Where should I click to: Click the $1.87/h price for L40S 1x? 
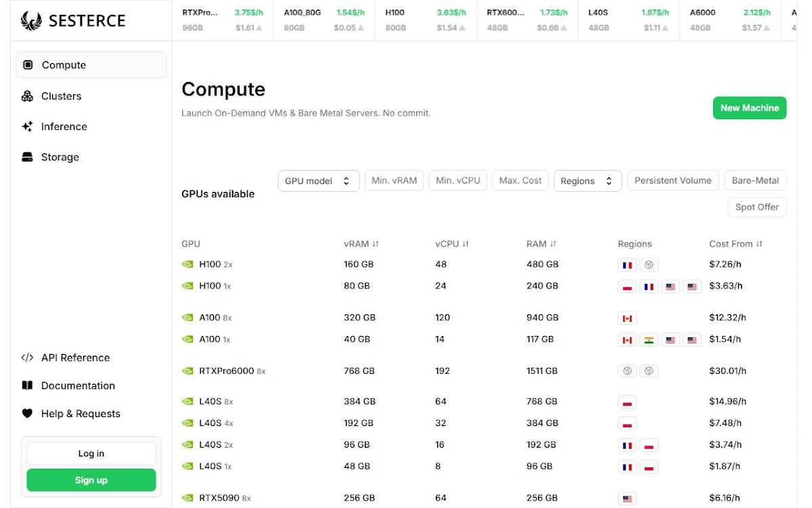725,467
